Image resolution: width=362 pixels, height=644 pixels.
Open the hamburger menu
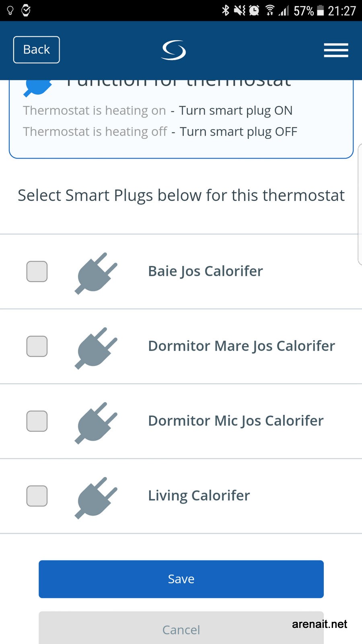(336, 50)
